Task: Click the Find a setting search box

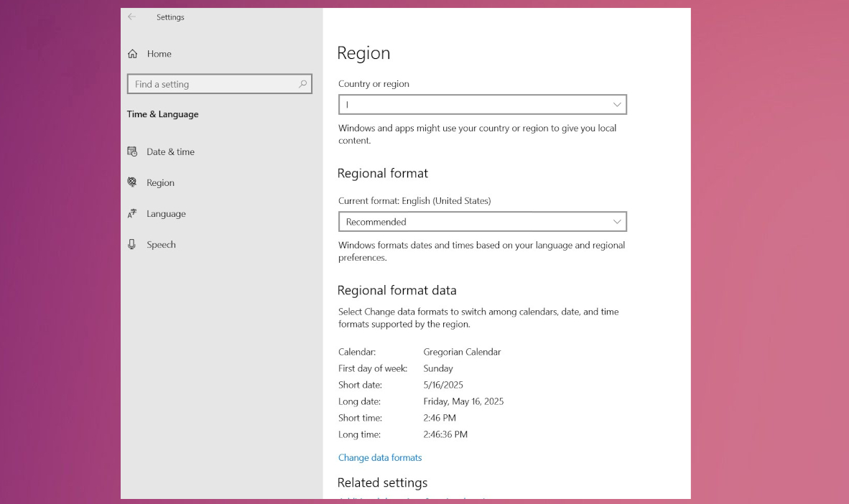Action: click(212, 85)
